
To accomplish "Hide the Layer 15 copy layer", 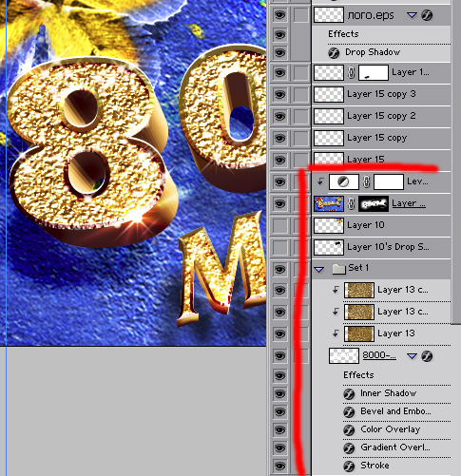I will tap(279, 138).
